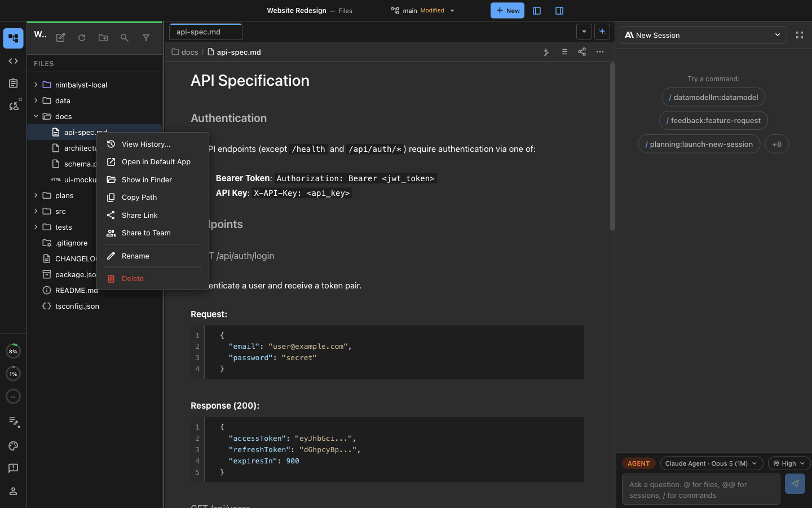Click the send message button
This screenshot has height=508, width=812.
795,484
